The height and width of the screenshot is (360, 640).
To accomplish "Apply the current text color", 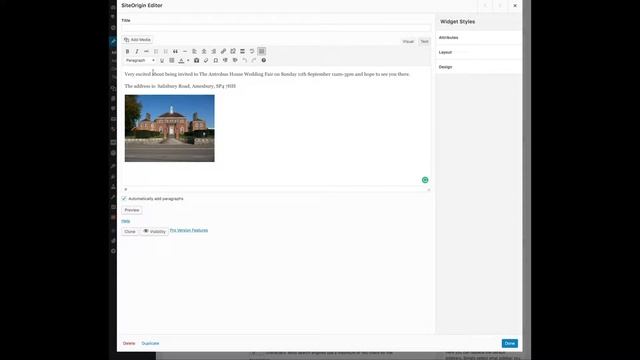I will click(x=181, y=60).
